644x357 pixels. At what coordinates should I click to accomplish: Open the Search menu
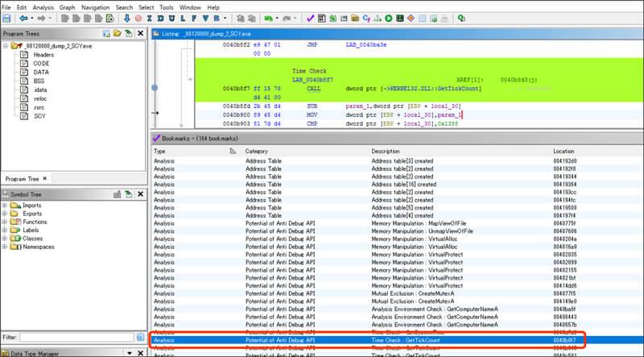click(x=124, y=7)
